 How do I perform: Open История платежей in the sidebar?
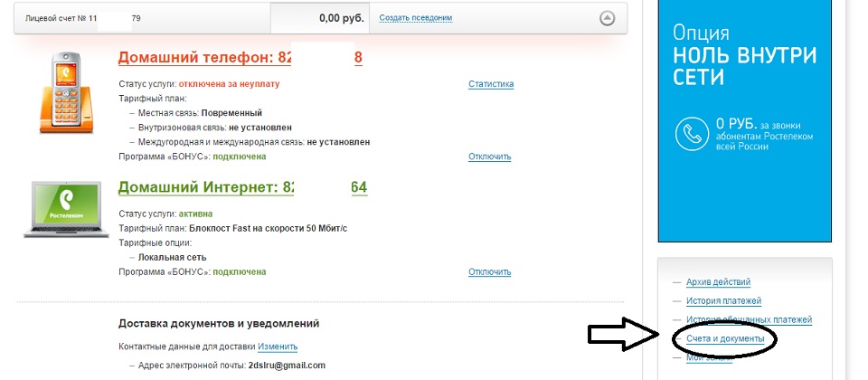723,300
